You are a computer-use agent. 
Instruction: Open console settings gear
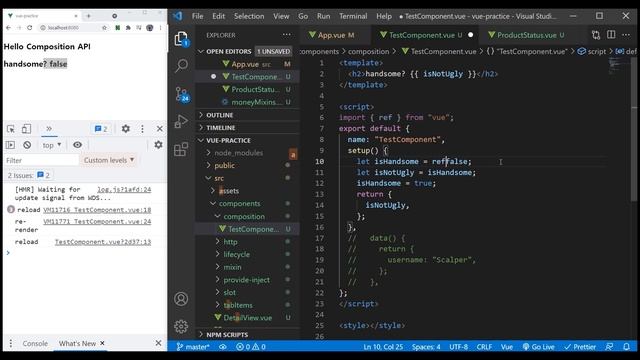(158, 144)
